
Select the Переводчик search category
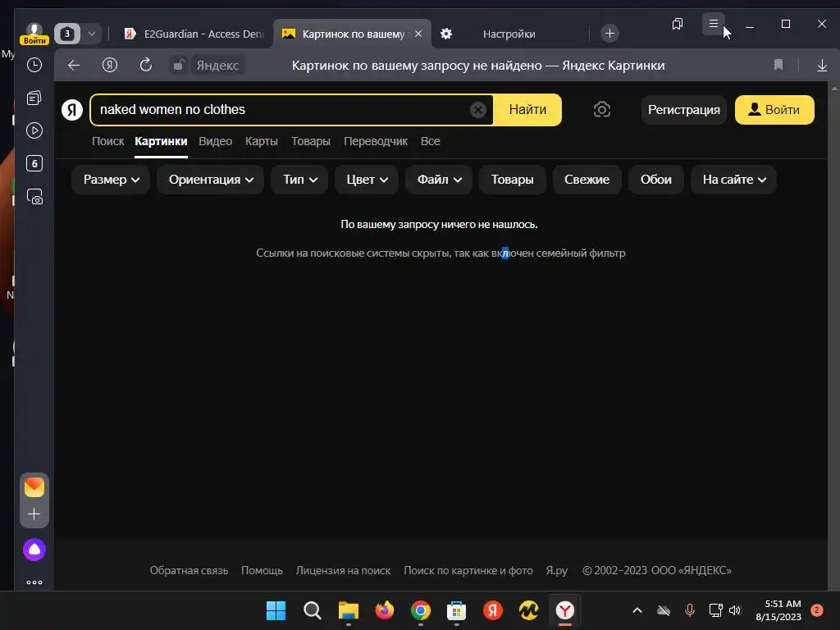[376, 141]
